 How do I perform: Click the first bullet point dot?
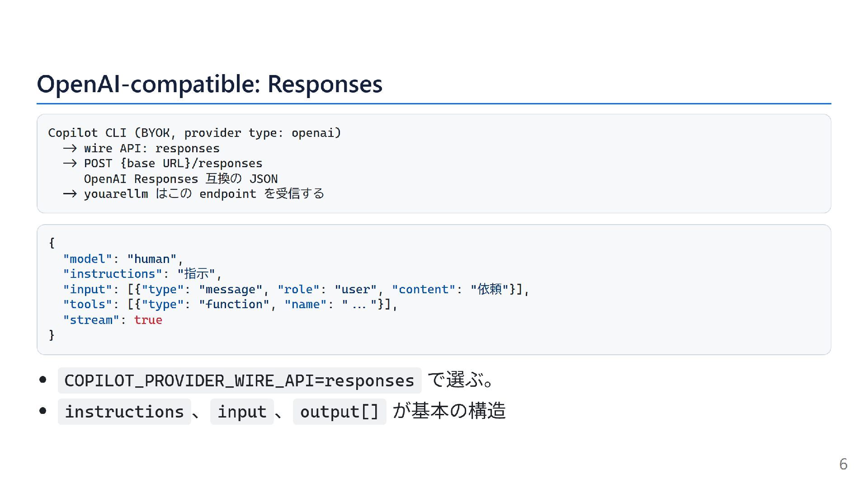(x=43, y=380)
